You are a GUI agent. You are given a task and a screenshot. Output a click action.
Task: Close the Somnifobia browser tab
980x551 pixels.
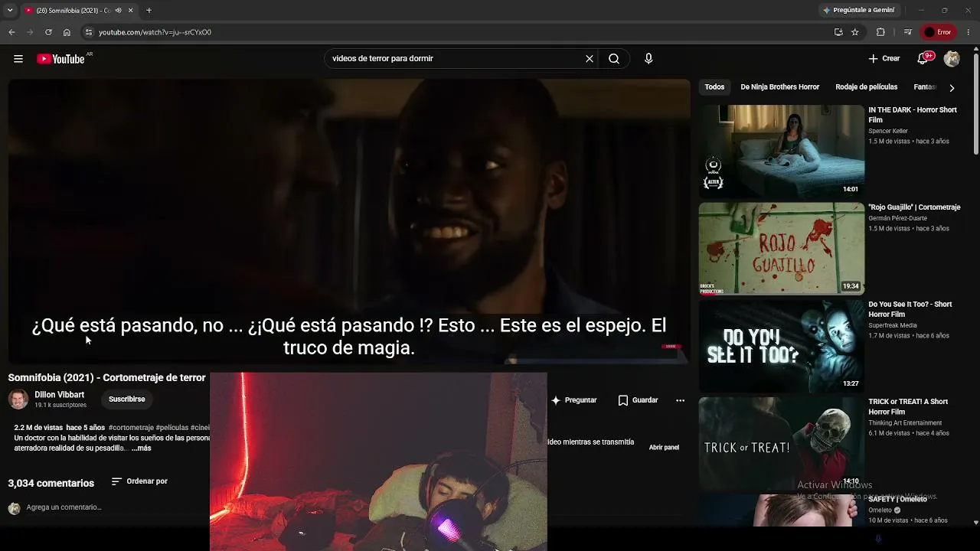(x=130, y=11)
